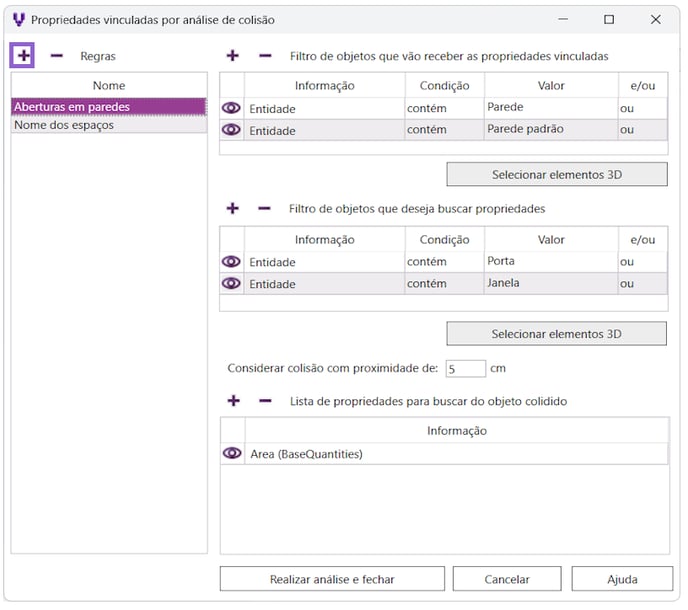Remove filter for objects to search properties

pos(265,208)
